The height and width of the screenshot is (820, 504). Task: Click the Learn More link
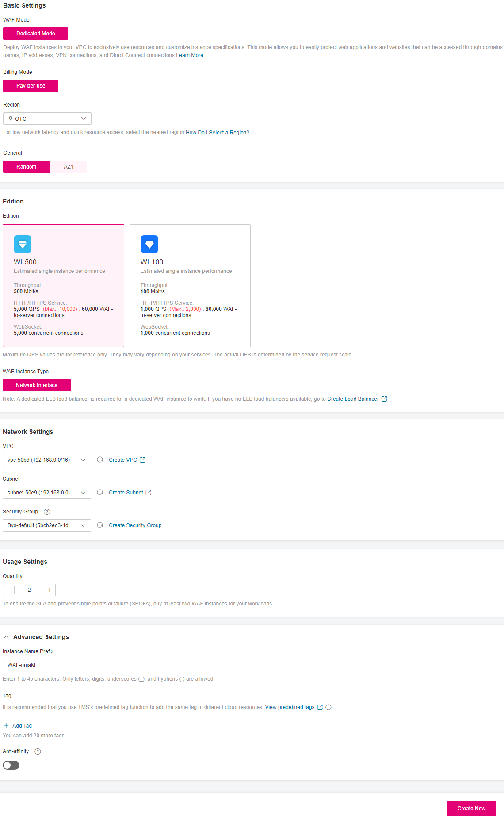[x=190, y=55]
